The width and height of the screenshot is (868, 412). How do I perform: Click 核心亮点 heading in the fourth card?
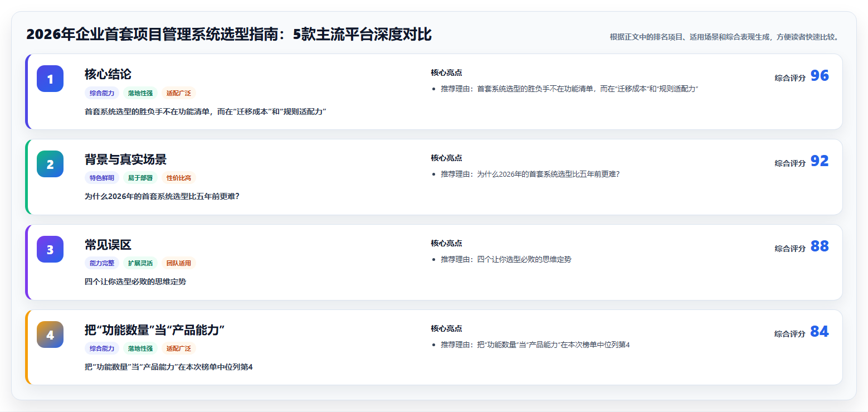[x=446, y=328]
